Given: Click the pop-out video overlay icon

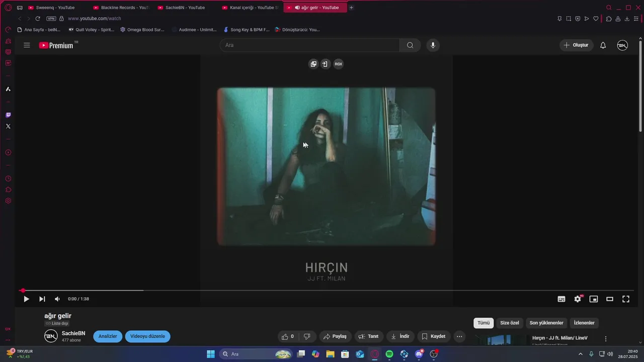Looking at the screenshot, I should (313, 64).
